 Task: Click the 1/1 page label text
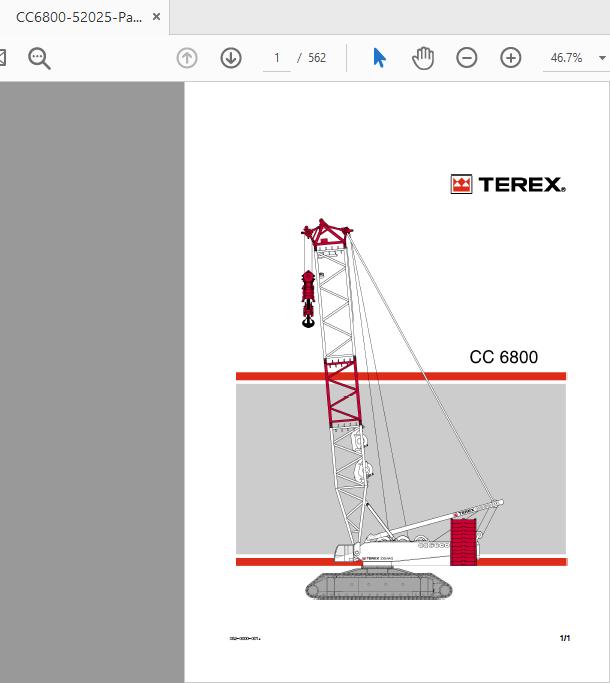(565, 638)
